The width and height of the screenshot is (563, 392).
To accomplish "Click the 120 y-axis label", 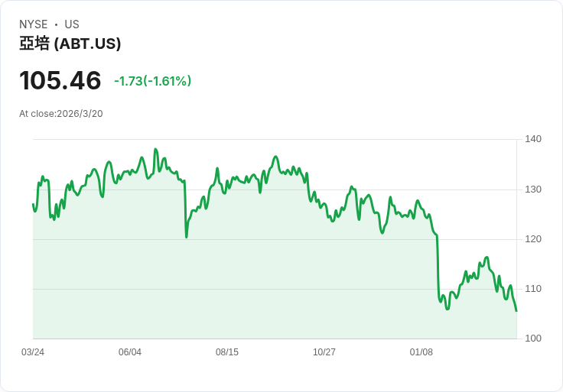I will tap(533, 239).
